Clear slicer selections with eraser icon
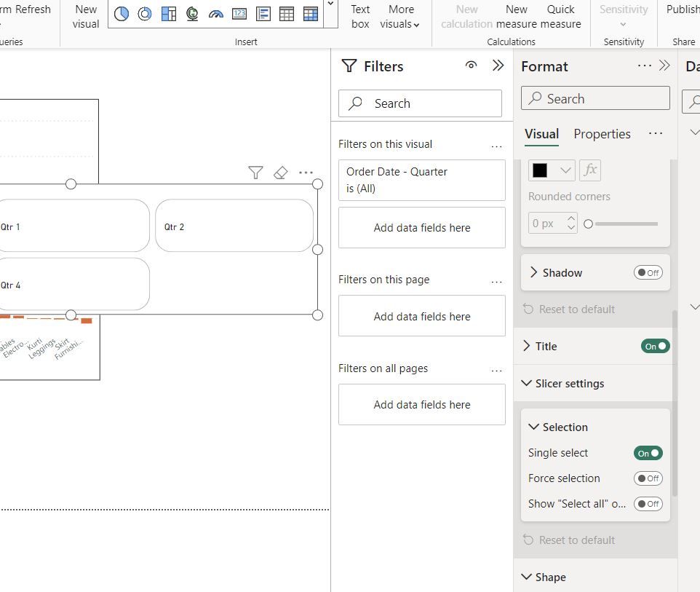This screenshot has height=592, width=700. (x=280, y=173)
